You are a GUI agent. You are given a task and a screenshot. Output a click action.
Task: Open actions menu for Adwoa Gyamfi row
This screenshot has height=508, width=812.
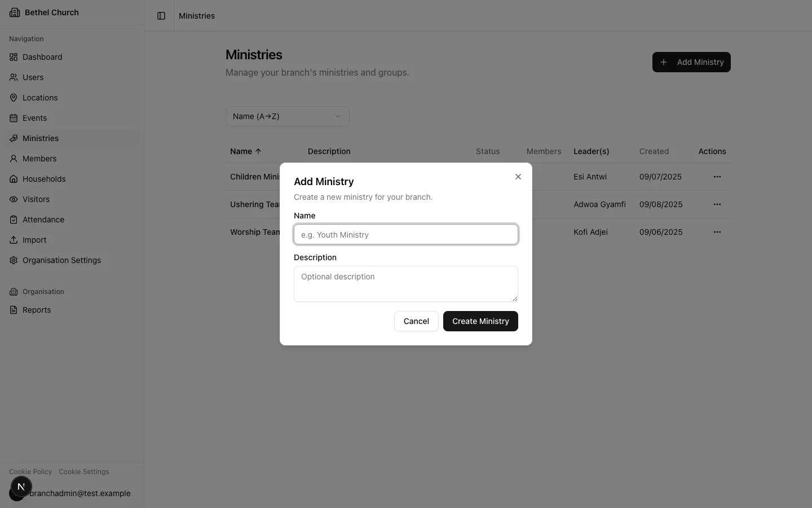(x=717, y=204)
